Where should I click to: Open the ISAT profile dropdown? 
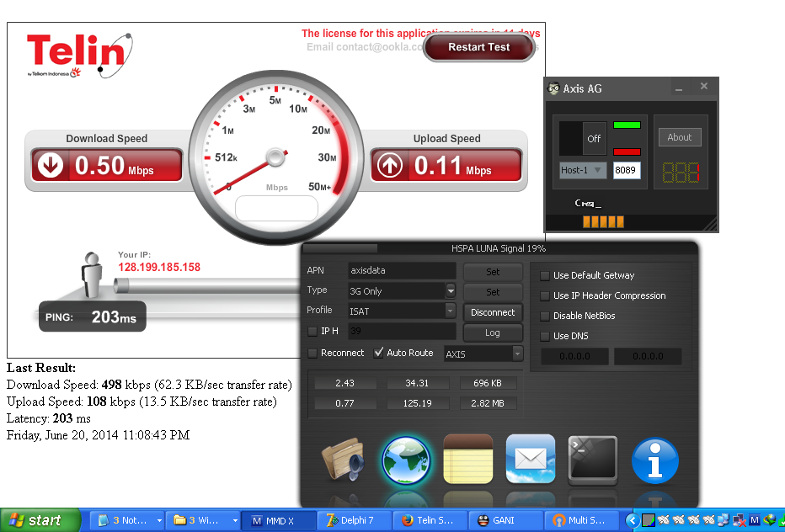[x=451, y=311]
